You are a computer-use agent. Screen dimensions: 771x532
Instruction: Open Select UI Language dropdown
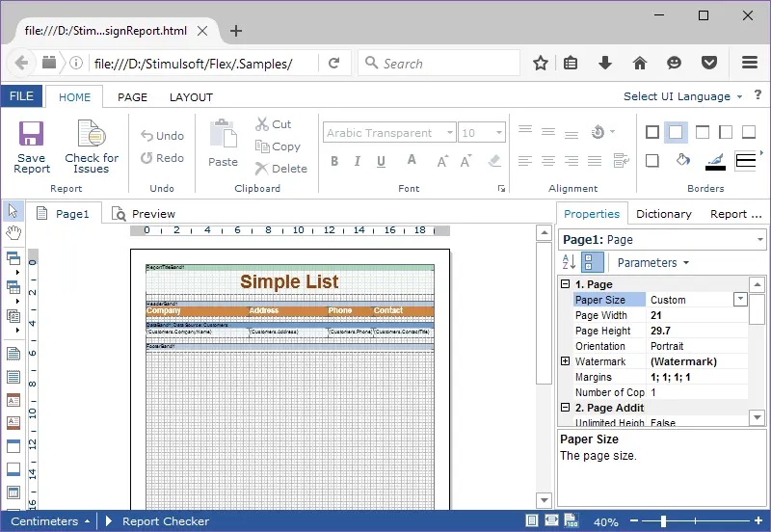(x=682, y=96)
